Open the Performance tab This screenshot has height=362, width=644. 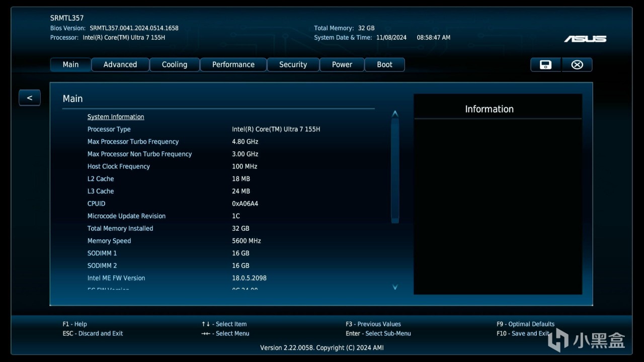[233, 64]
